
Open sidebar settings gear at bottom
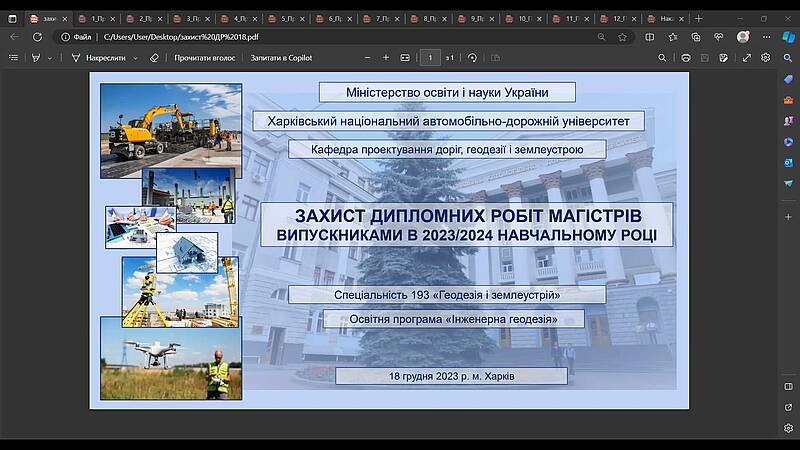coord(788,428)
